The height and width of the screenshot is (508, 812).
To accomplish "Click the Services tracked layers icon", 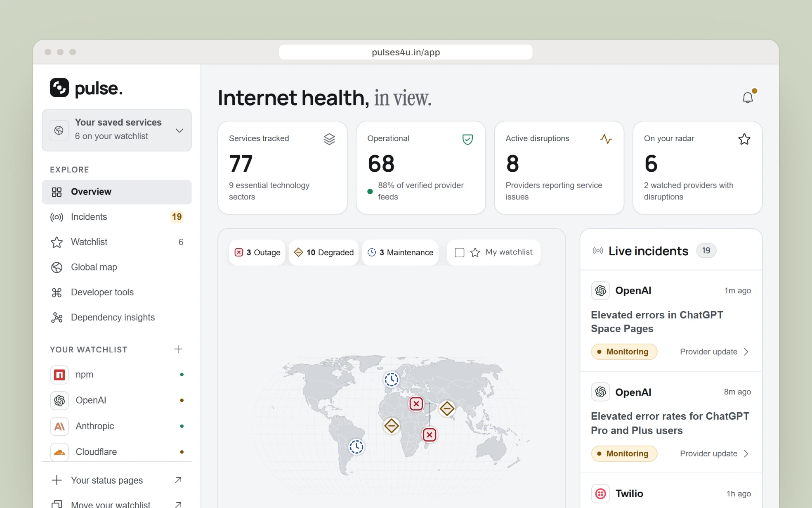I will click(x=329, y=139).
